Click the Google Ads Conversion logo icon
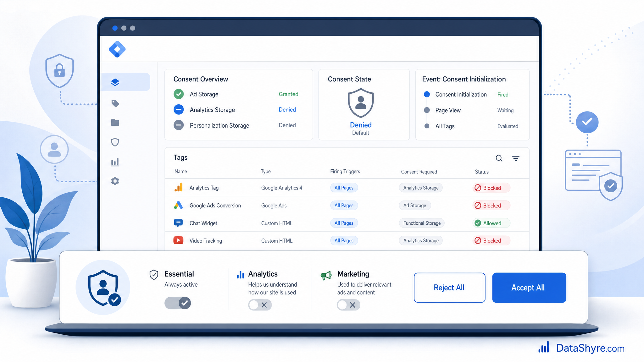 coord(178,205)
